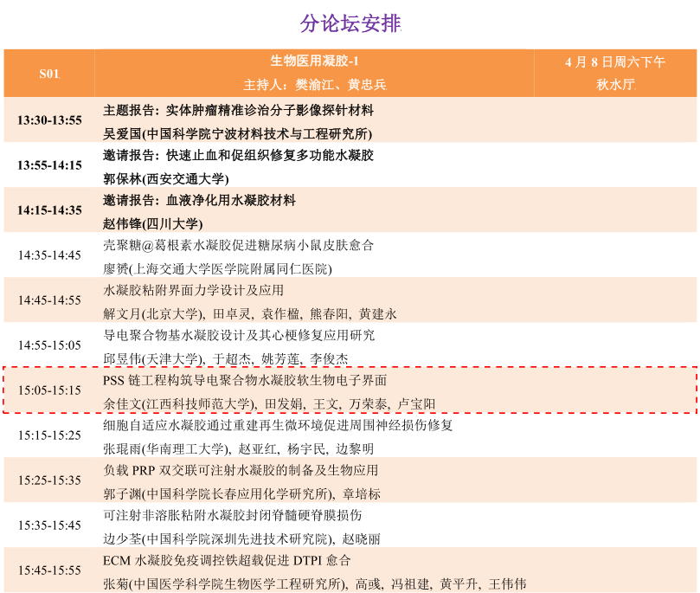700x593 pixels.
Task: Select 邀请报告：血液净化用水凝胶材料 title
Action: [x=199, y=200]
